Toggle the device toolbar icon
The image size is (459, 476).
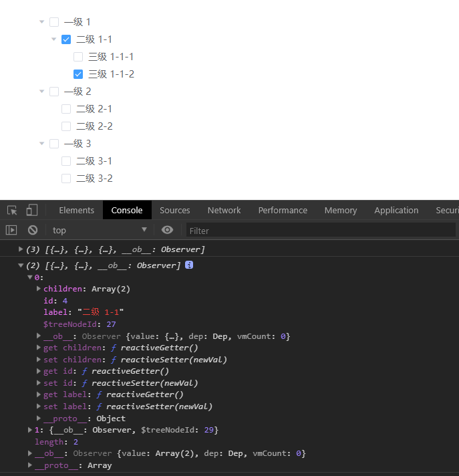pyautogui.click(x=32, y=210)
